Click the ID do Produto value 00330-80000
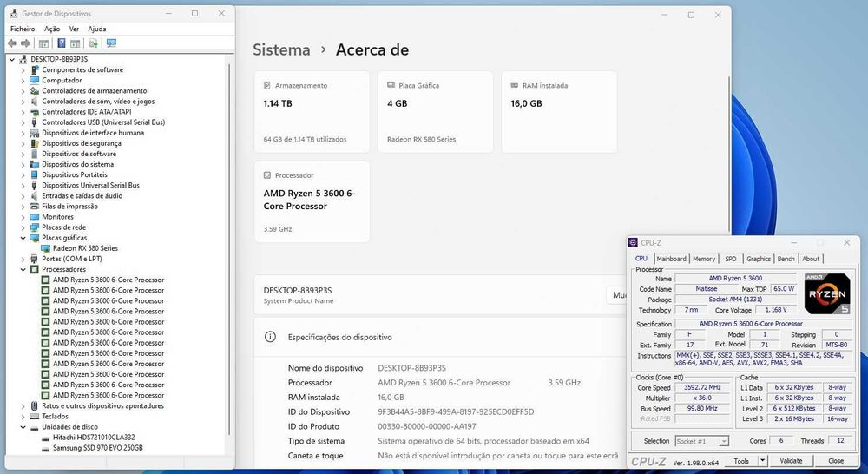The width and height of the screenshot is (868, 474). [x=427, y=426]
